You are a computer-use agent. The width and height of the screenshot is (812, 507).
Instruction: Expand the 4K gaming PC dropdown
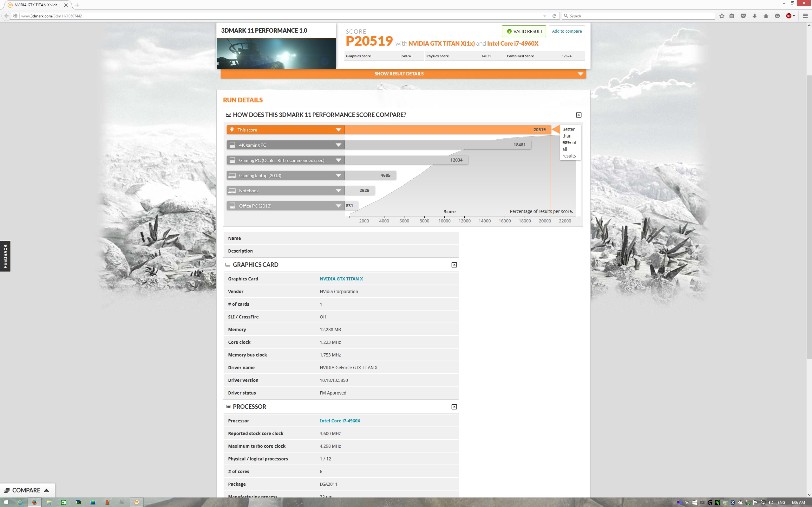[x=338, y=145]
